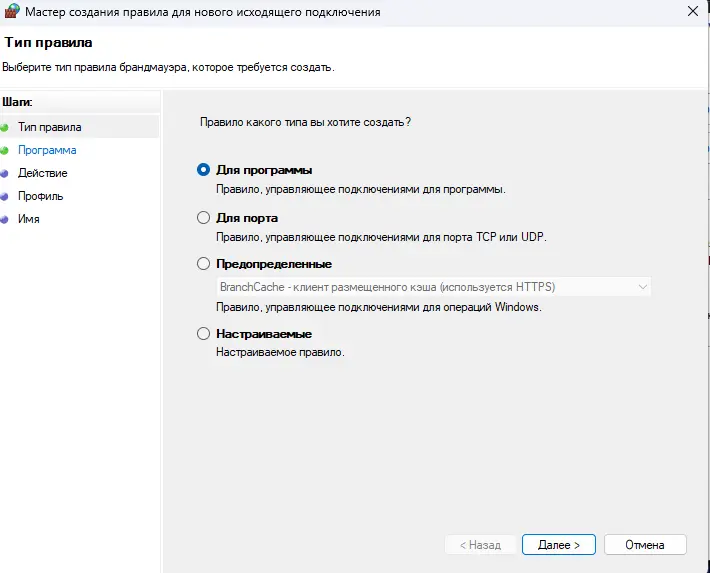Click the Далее button to continue
Screen dimensions: 710x573
(x=558, y=545)
